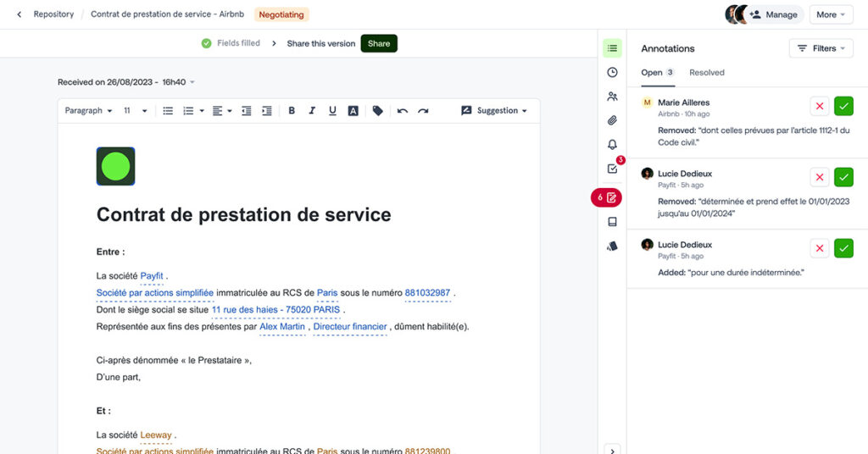Open the Filters dropdown in Annotations
Screen dimensions: 868x454
tap(821, 48)
